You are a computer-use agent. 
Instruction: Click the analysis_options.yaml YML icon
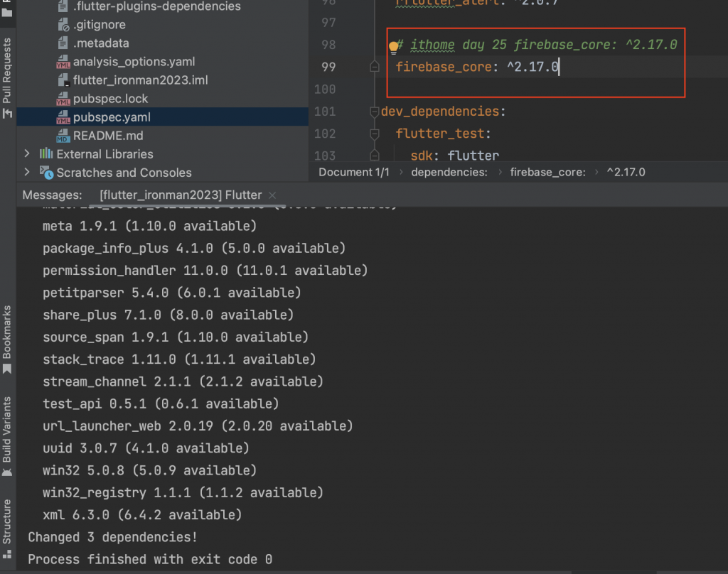(63, 62)
